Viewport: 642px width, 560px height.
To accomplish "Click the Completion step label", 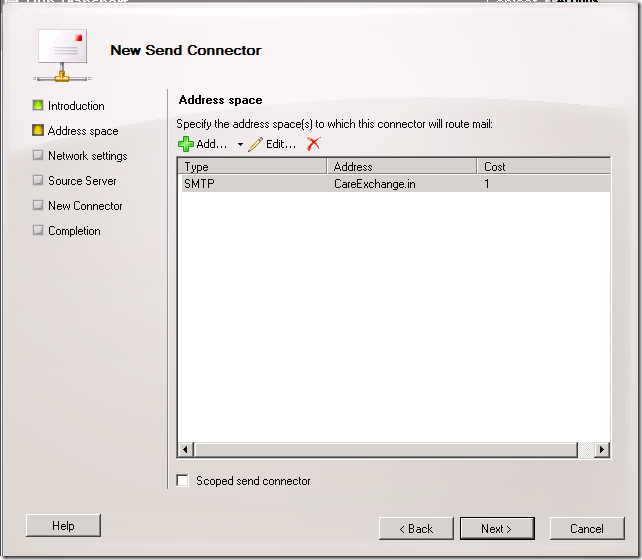I will [74, 231].
